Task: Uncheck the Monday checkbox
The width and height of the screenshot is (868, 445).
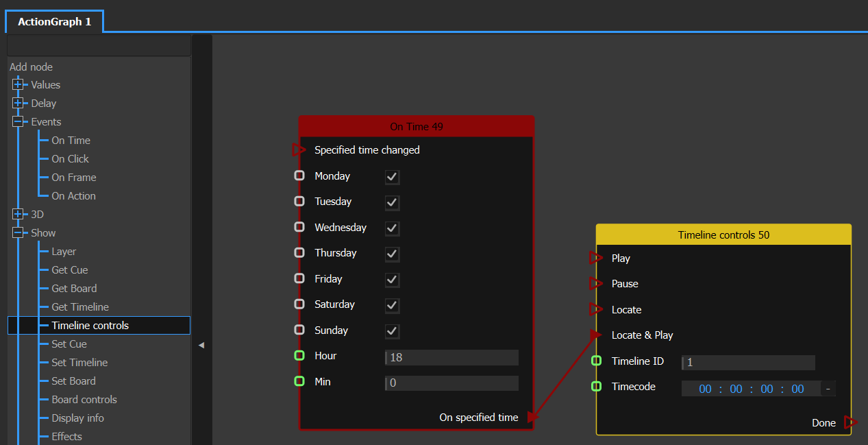Action: [392, 177]
